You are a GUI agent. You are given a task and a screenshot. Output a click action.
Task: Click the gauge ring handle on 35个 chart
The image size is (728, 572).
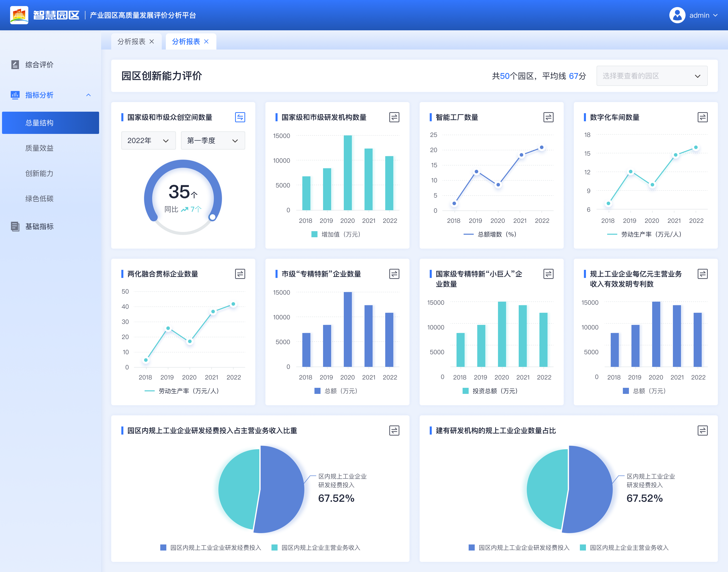pyautogui.click(x=212, y=217)
